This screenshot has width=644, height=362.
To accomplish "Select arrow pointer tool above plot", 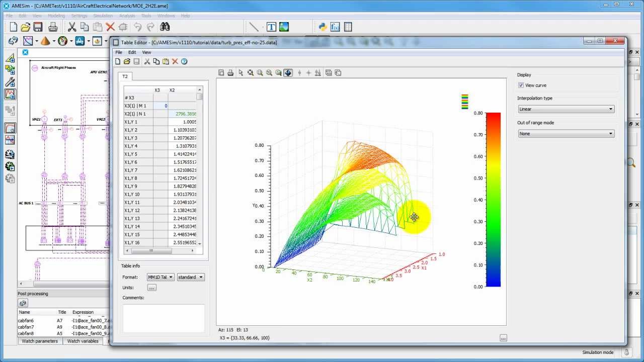I will 241,73.
